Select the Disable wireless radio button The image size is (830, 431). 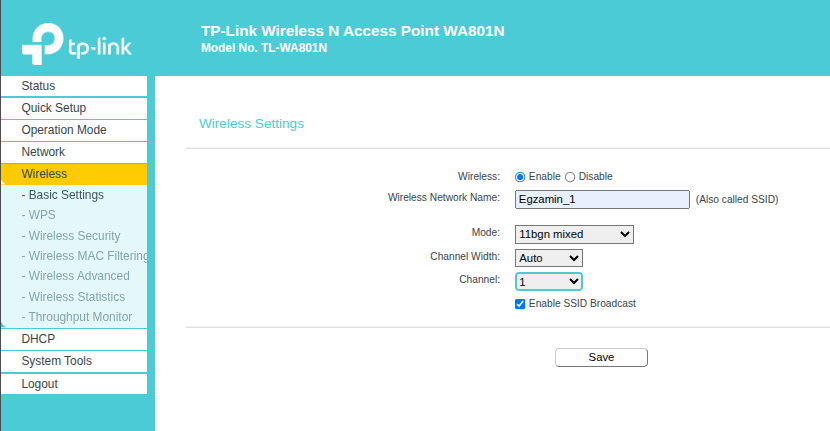pos(570,177)
